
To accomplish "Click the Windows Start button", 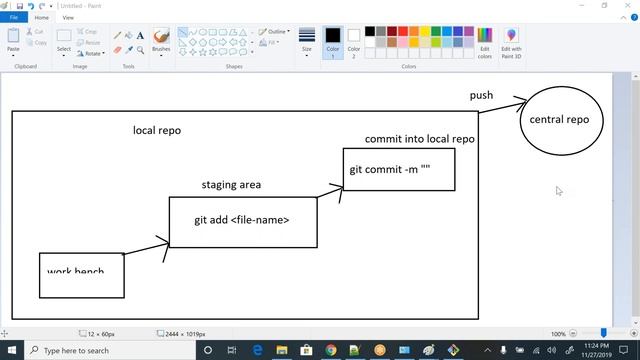I will click(12, 350).
